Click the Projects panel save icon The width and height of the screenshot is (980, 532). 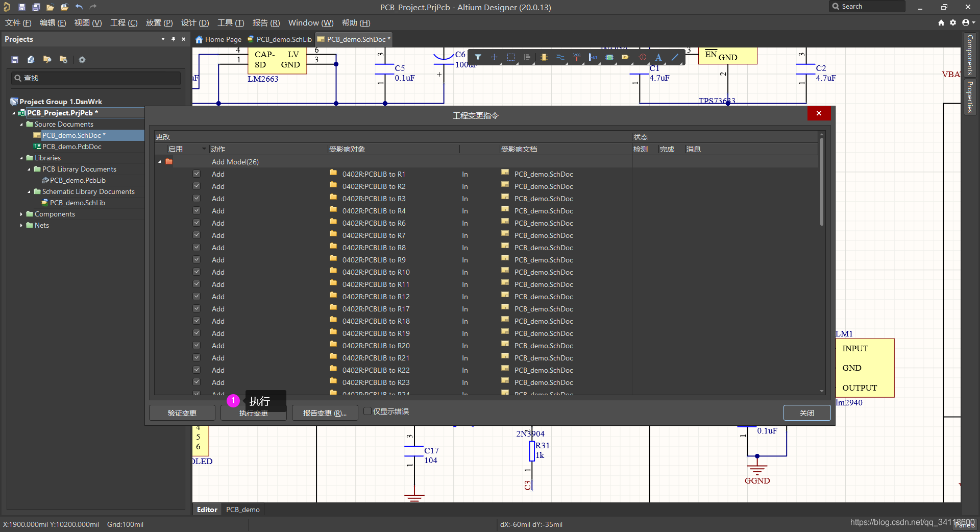(15, 60)
